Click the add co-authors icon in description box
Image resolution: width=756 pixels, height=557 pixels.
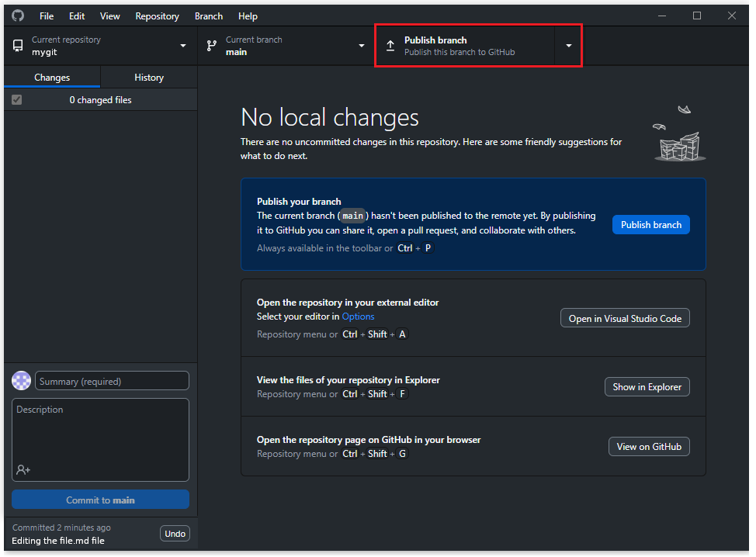pyautogui.click(x=23, y=469)
